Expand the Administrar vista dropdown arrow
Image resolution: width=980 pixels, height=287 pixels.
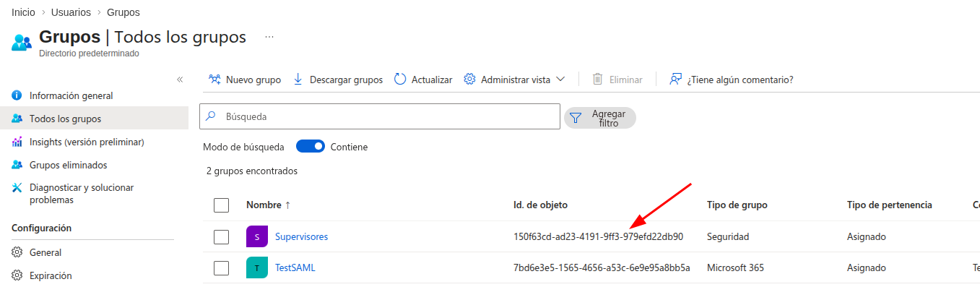pyautogui.click(x=560, y=80)
